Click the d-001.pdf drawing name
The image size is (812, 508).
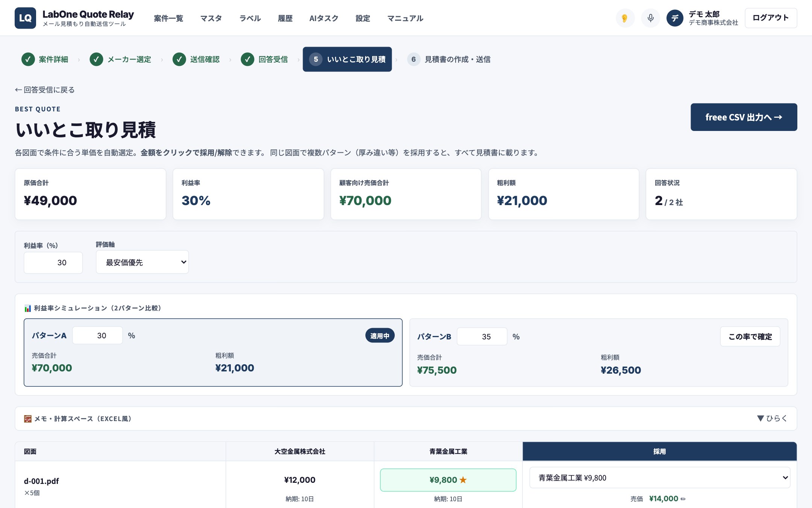click(41, 481)
